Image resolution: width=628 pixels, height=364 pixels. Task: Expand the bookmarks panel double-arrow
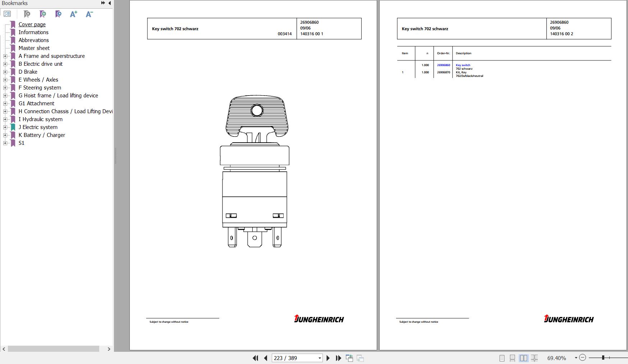click(x=103, y=3)
